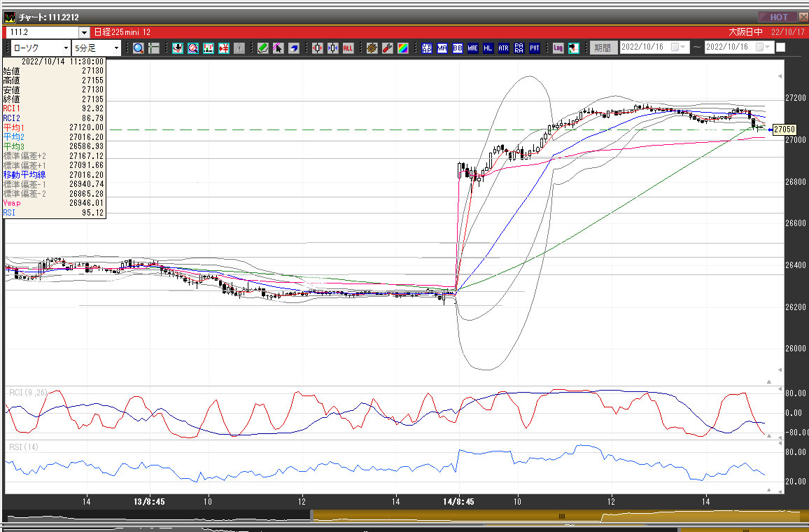Click the 日経225mini 12 instrument name
This screenshot has height=532, width=809.
122,32
